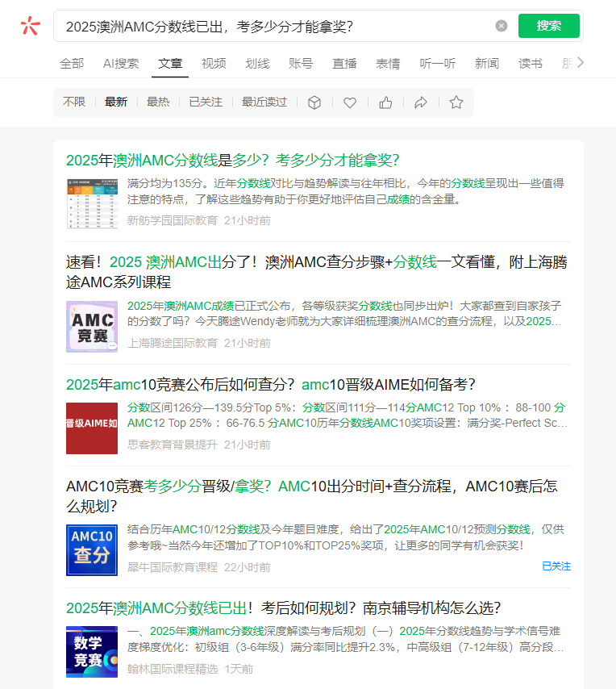Open article 2025年澳洲AMC分数线是多少

(x=233, y=161)
